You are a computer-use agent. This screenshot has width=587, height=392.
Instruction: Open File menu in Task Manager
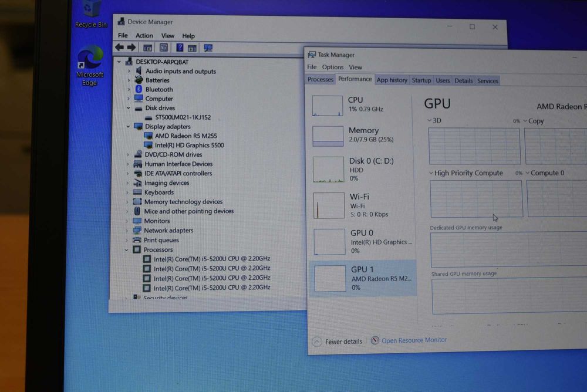point(312,67)
